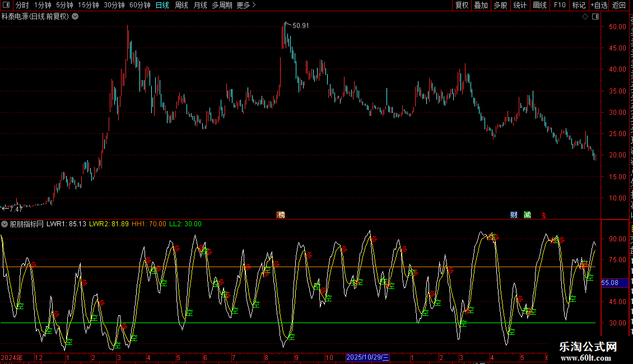Switch to 30分钟 chart period
Screen dimensions: 633x364
(114, 5)
